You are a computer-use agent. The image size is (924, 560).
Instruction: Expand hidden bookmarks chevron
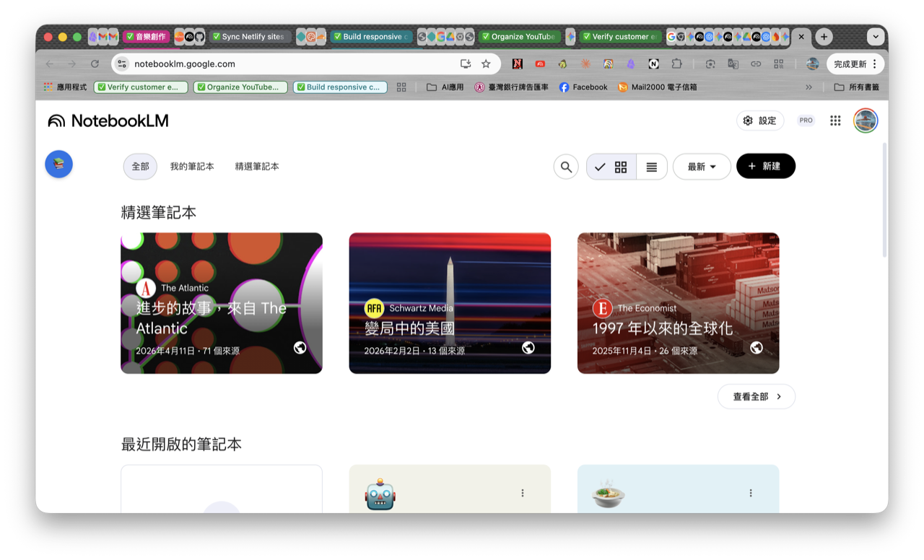tap(808, 87)
